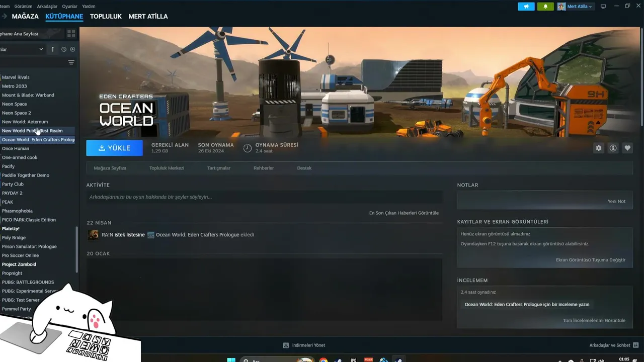The image size is (644, 362).
Task: Go to Kütüphane Ana Sayfası
Action: click(x=19, y=34)
